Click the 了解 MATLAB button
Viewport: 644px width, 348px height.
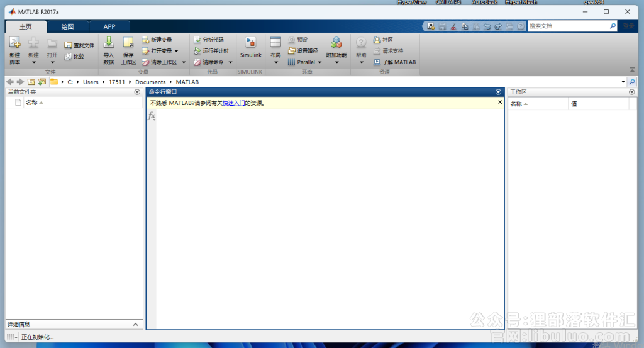pos(395,62)
